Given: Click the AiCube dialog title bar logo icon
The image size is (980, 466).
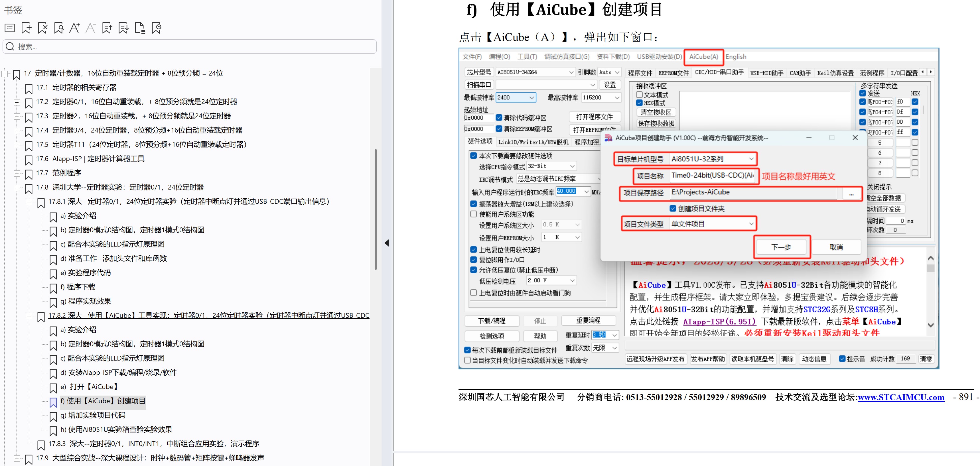Looking at the screenshot, I should point(609,138).
